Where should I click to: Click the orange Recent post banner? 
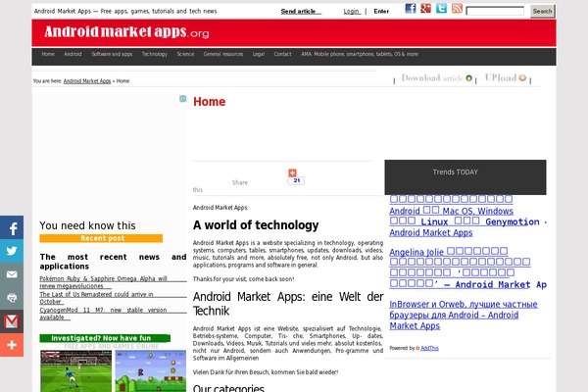101,238
